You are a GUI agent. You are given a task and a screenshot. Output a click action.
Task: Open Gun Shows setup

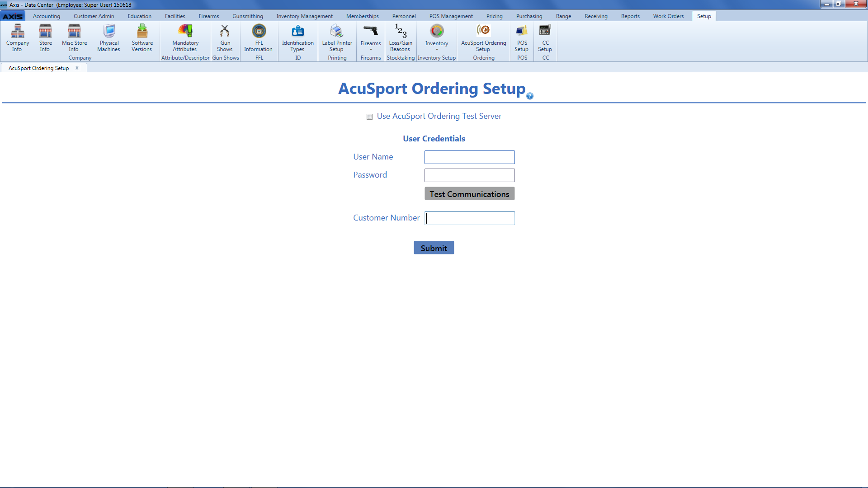[x=225, y=38]
